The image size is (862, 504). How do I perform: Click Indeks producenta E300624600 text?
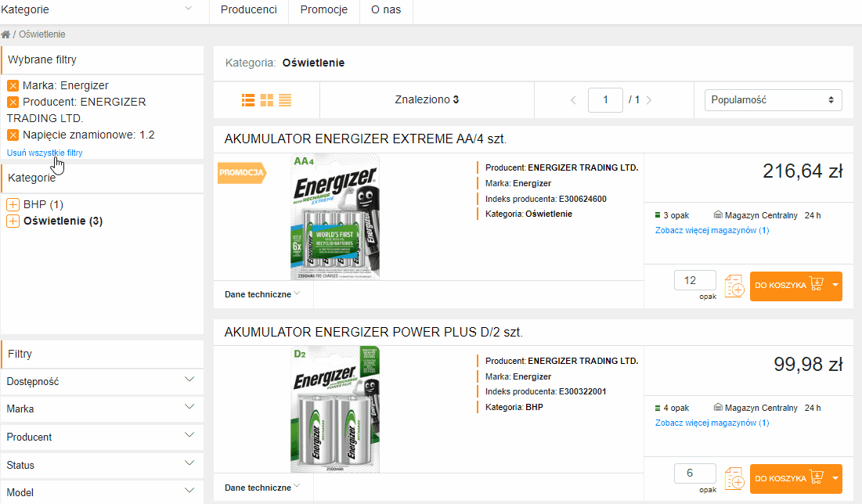coord(546,199)
